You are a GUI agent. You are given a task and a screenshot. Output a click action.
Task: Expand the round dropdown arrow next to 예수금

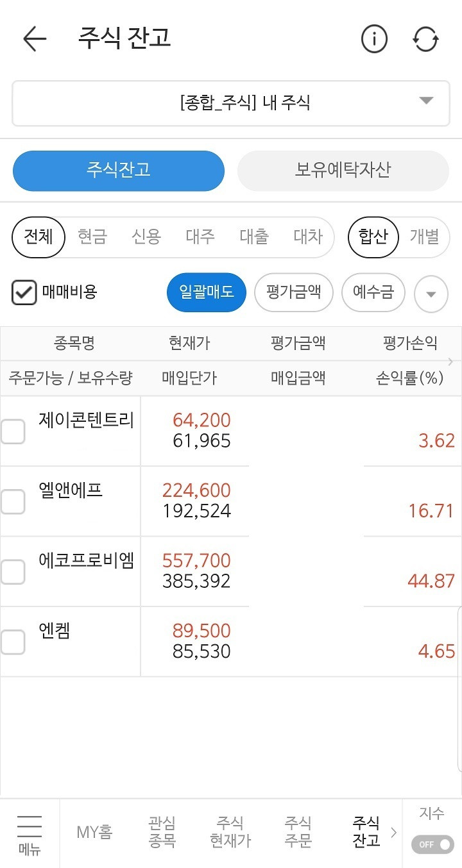point(431,294)
